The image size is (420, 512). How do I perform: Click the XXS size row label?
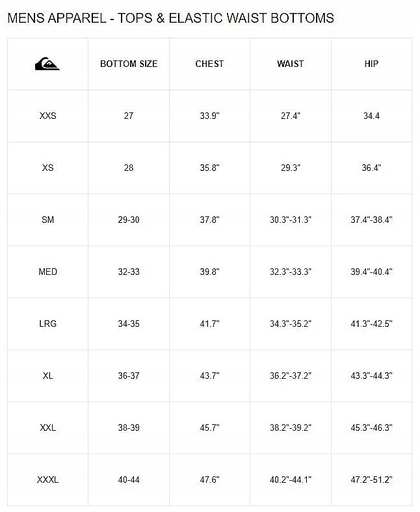[47, 116]
